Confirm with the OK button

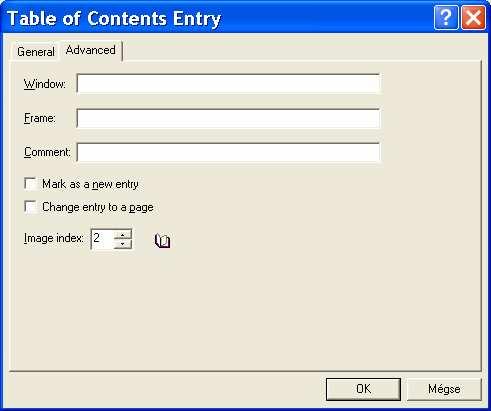pyautogui.click(x=363, y=389)
